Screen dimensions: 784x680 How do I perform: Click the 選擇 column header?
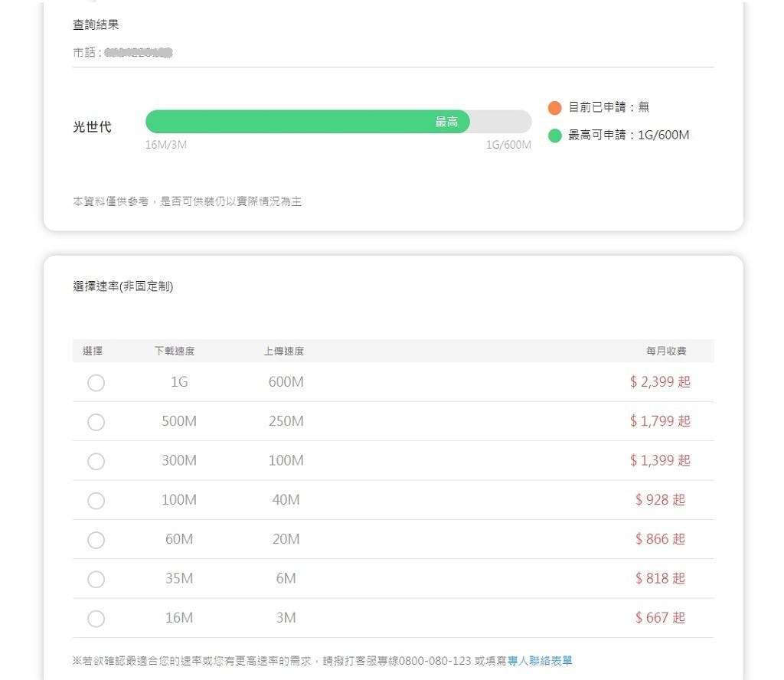(x=93, y=351)
